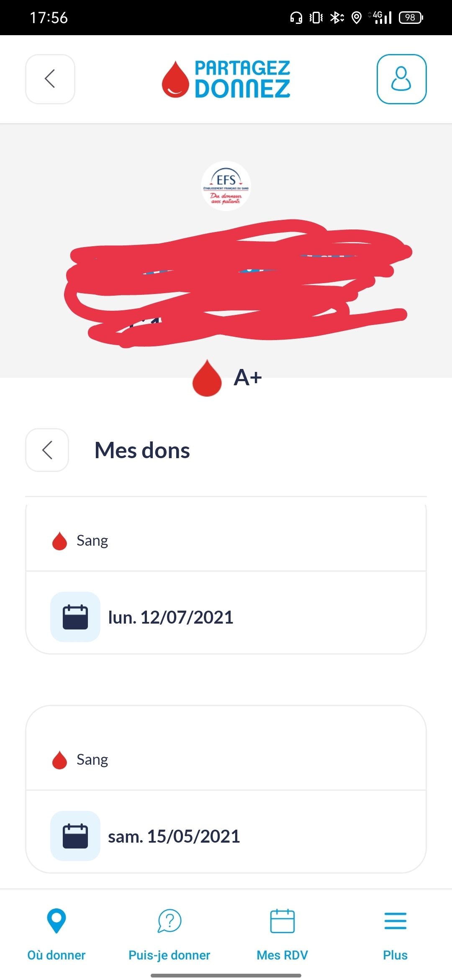Viewport: 452px width, 980px height.
Task: Tap the top header back arrow
Action: point(50,79)
